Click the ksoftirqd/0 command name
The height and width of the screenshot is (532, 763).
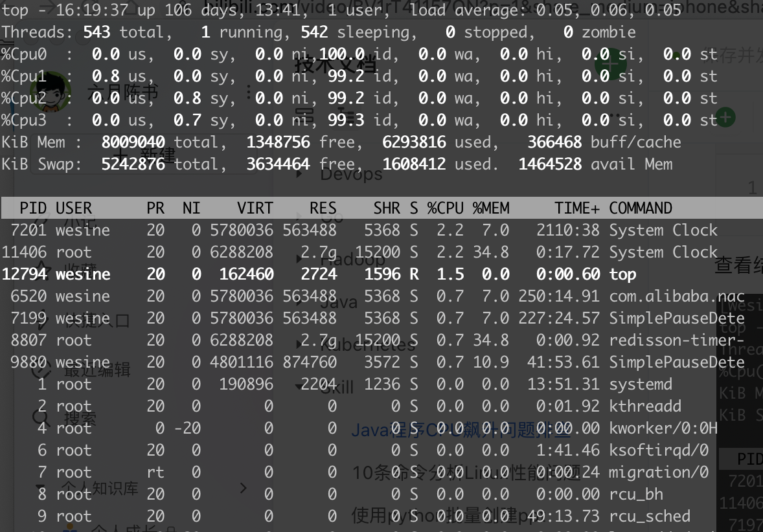pos(659,450)
